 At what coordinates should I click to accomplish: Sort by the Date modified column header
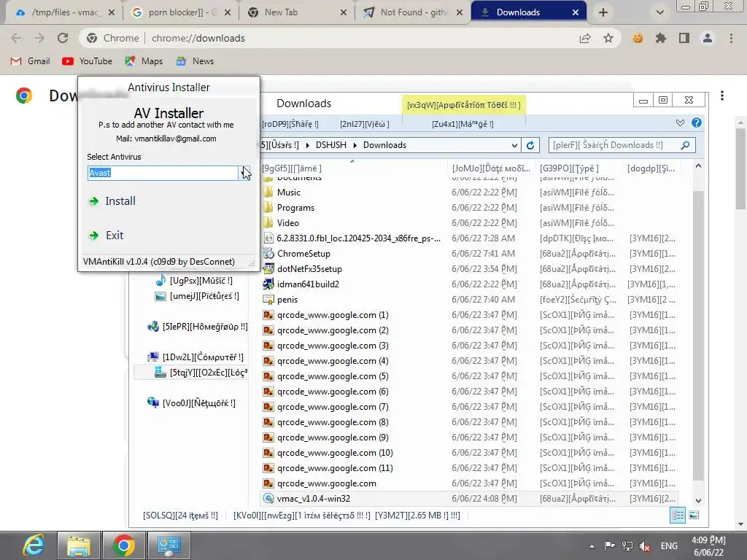point(491,168)
